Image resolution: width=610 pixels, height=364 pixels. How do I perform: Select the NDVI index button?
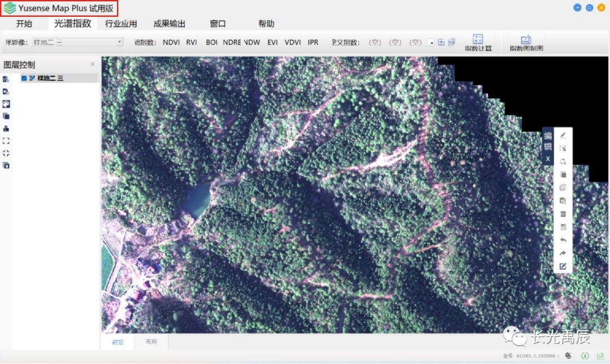point(171,42)
